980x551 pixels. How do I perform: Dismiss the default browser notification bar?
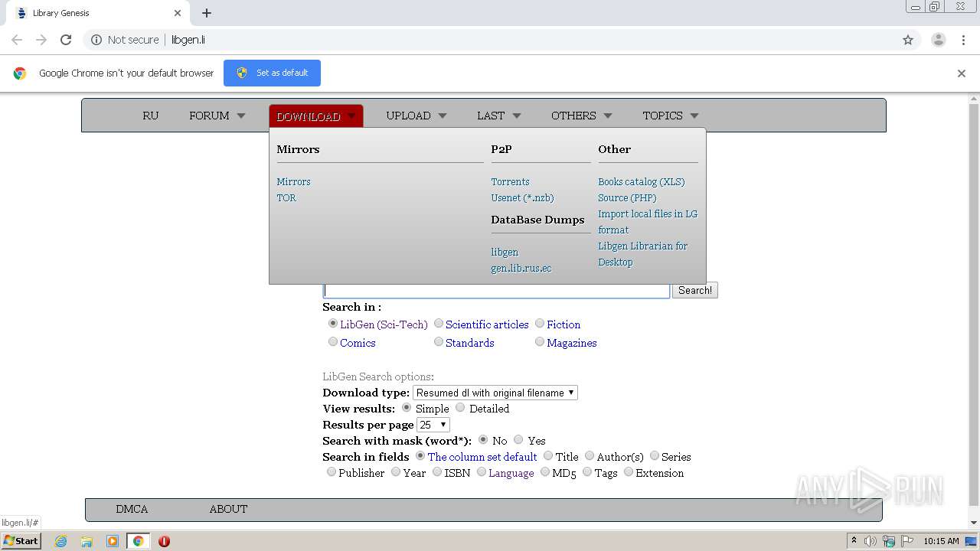[962, 73]
